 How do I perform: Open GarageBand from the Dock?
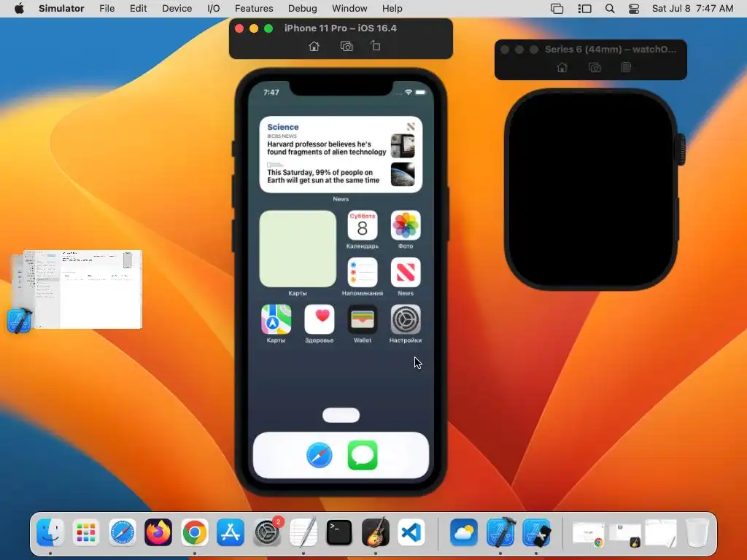(x=376, y=532)
